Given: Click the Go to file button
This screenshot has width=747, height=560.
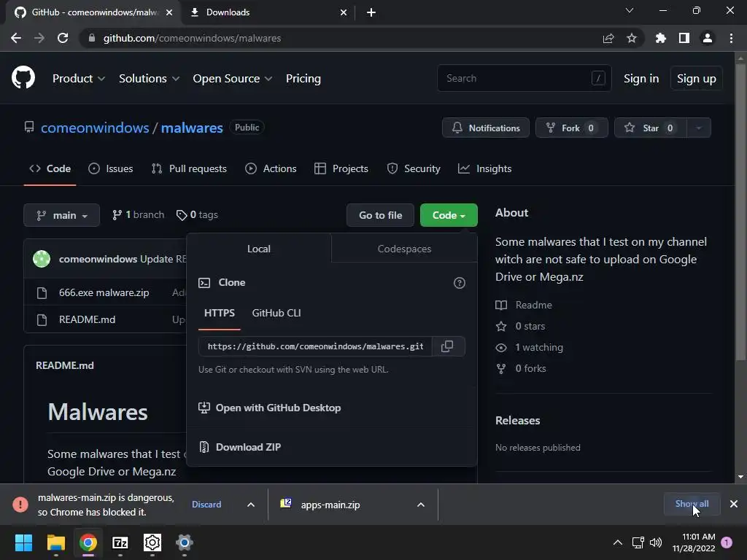Looking at the screenshot, I should click(x=380, y=215).
